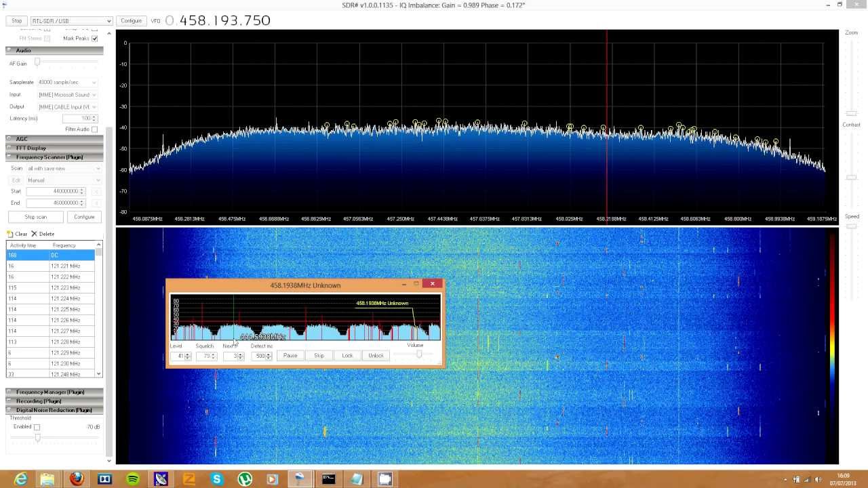Expand the FFT Display panel
This screenshot has height=488, width=868.
pyautogui.click(x=31, y=148)
